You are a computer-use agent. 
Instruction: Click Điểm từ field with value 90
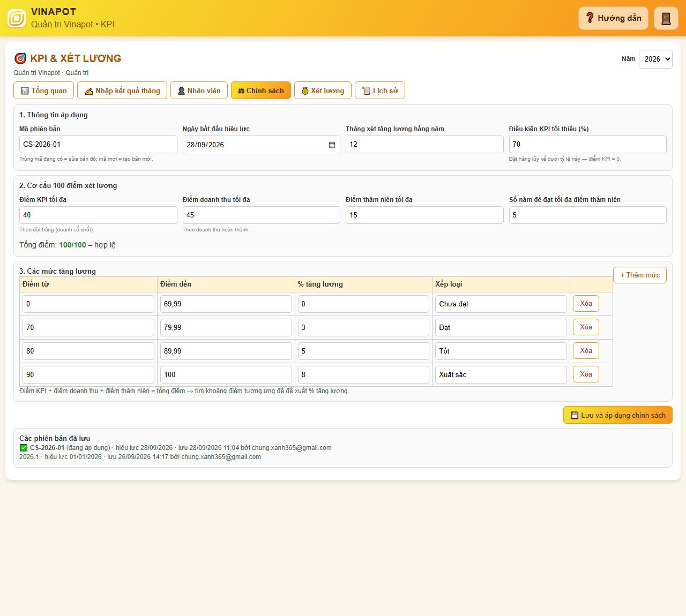click(88, 374)
